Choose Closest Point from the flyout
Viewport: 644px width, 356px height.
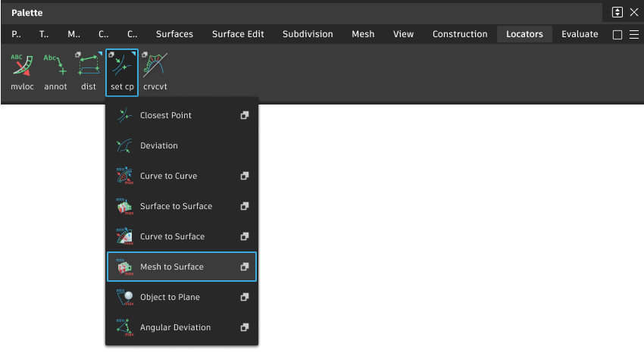tap(165, 115)
